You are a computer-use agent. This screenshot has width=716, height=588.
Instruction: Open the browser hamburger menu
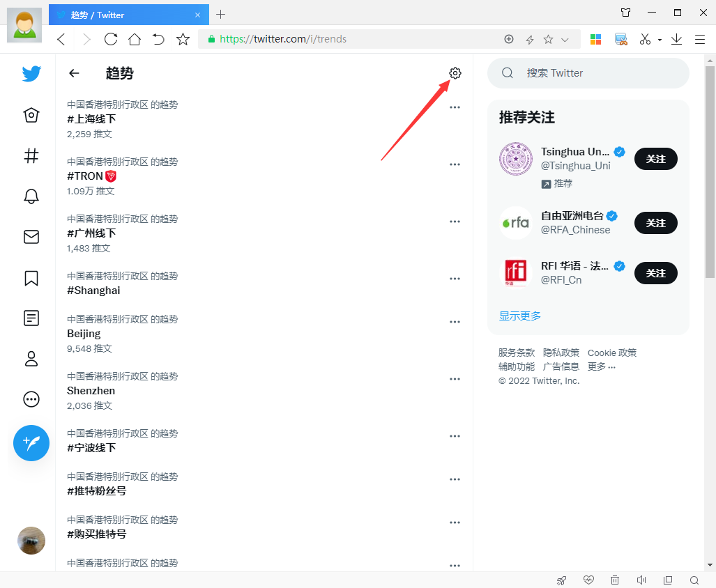tap(700, 39)
